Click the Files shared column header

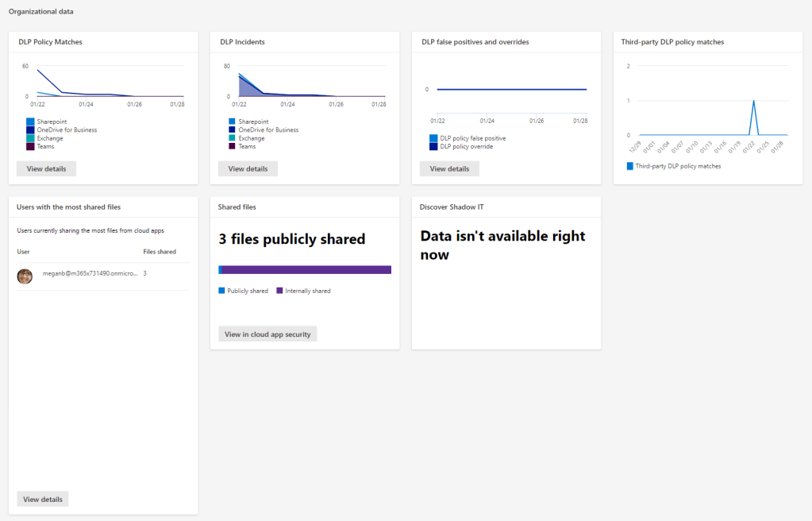tap(160, 252)
